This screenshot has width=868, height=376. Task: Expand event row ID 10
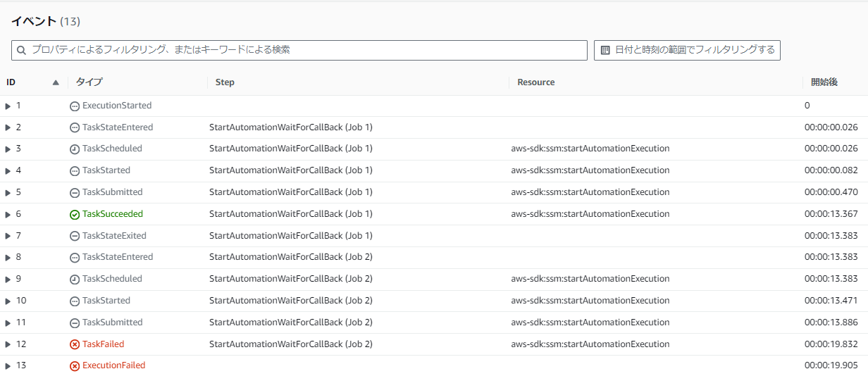click(8, 301)
